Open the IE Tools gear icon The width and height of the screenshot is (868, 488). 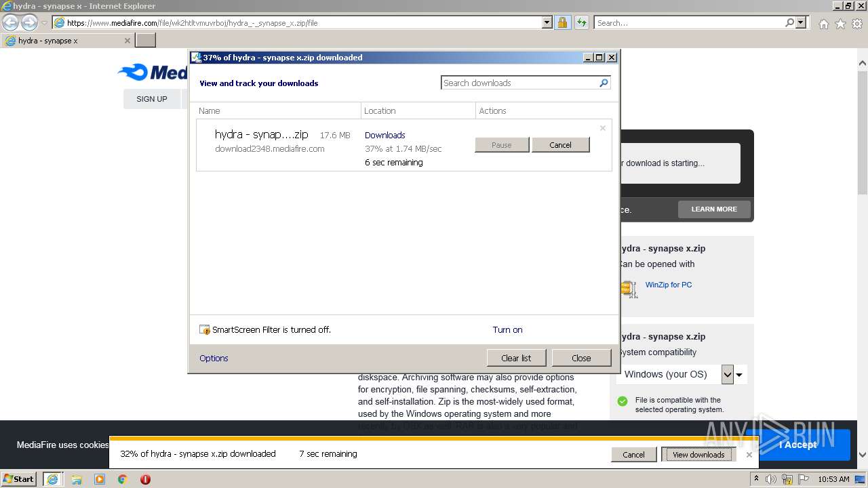tap(857, 24)
